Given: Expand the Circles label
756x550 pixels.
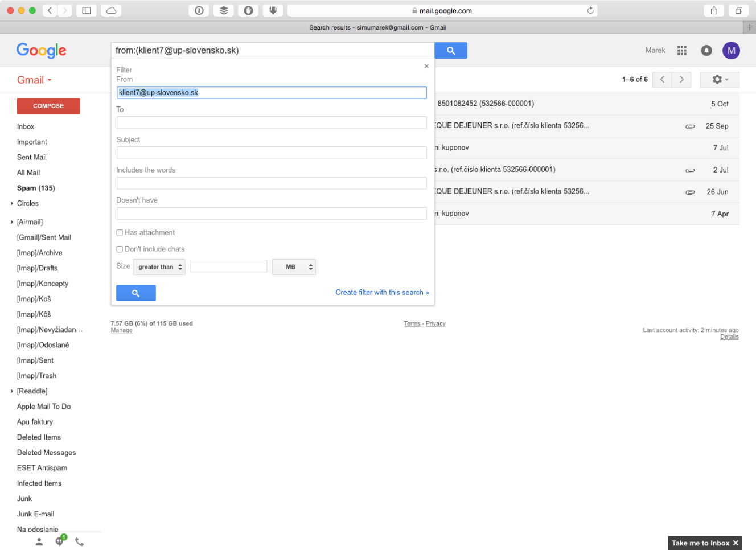Looking at the screenshot, I should click(11, 203).
